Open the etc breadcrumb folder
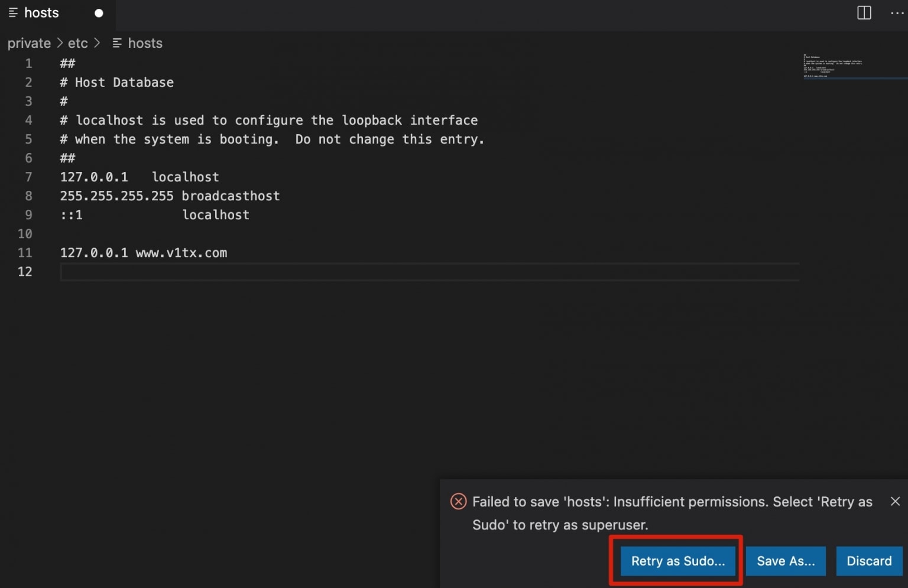 coord(77,43)
